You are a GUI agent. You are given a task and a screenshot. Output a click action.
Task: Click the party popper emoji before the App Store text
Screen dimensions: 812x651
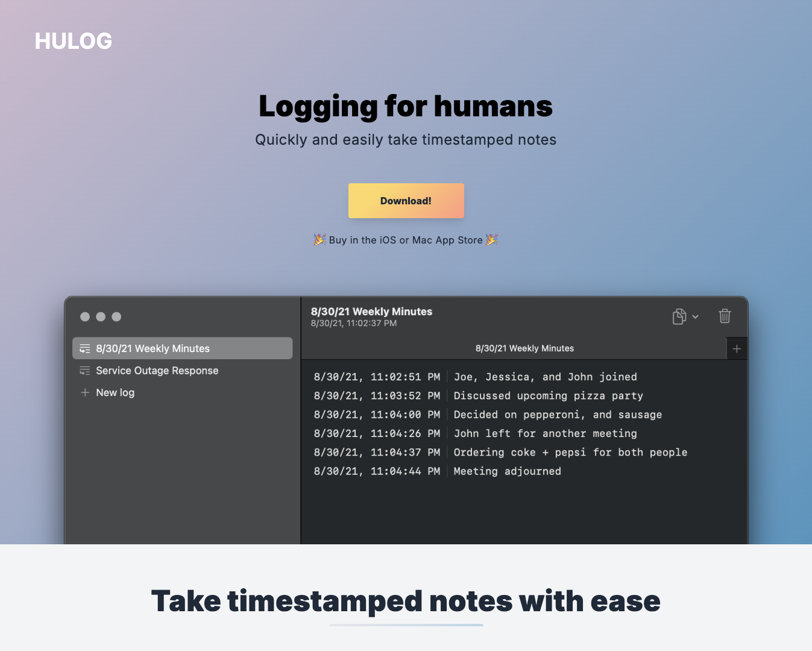click(319, 239)
